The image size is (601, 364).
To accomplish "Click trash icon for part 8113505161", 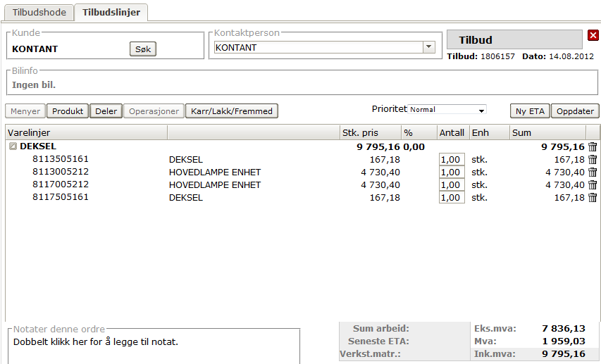I will click(x=593, y=160).
